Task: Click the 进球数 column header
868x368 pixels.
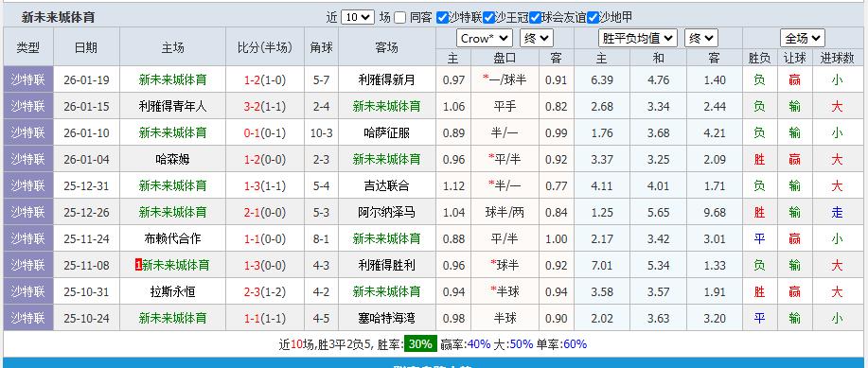Action: pos(837,58)
